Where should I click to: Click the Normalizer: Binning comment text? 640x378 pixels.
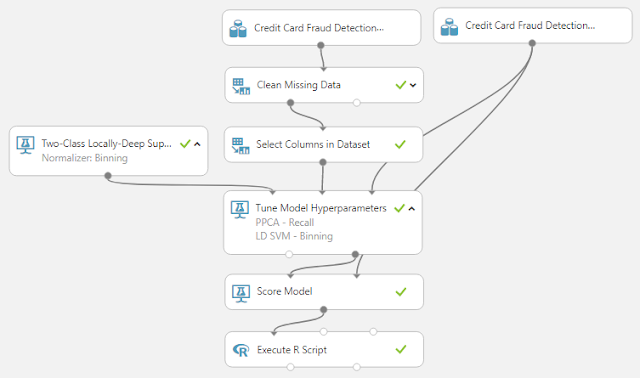coord(84,158)
